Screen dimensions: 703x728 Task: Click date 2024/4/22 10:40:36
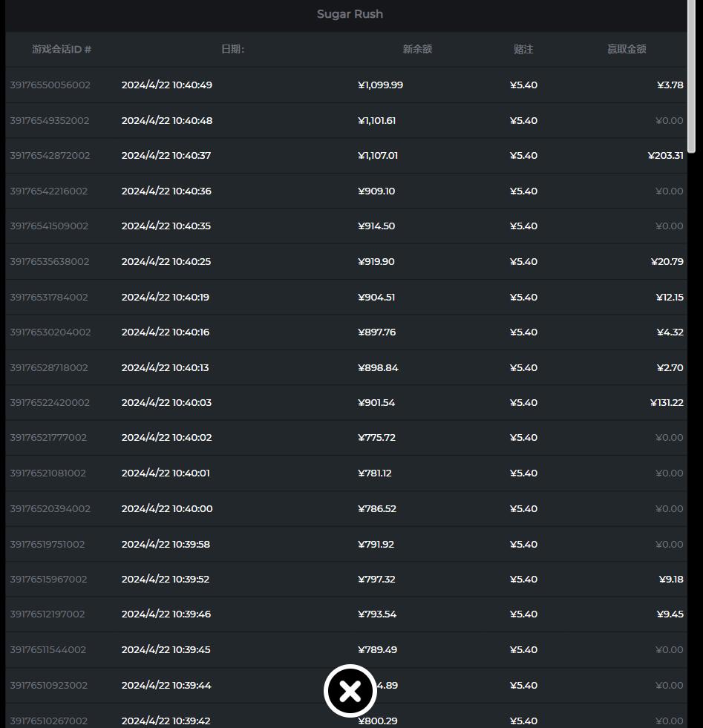tap(166, 191)
